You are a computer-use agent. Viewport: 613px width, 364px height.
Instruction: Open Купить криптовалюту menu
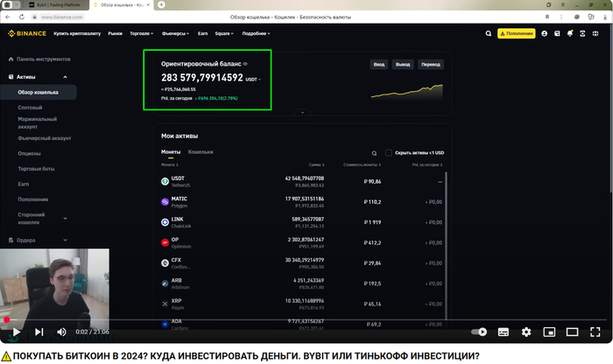(x=77, y=33)
